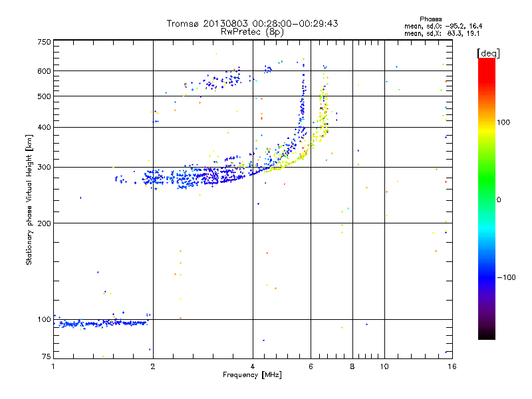This screenshot has height=399, width=532.
Task: Click the plot title 'Tromsø 20130803 00:28:00-00:29:43'
Action: [x=253, y=23]
